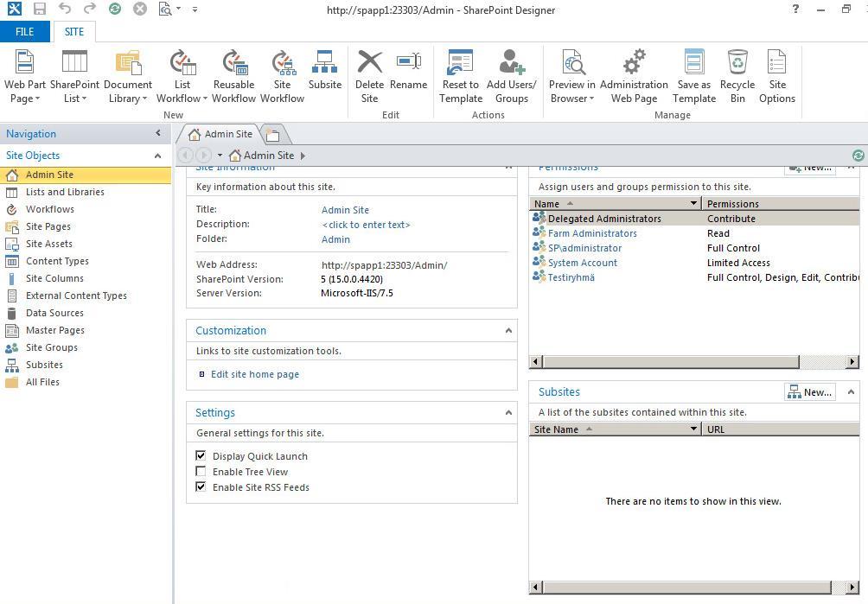Collapse the Settings section
This screenshot has height=604, width=868.
(508, 413)
